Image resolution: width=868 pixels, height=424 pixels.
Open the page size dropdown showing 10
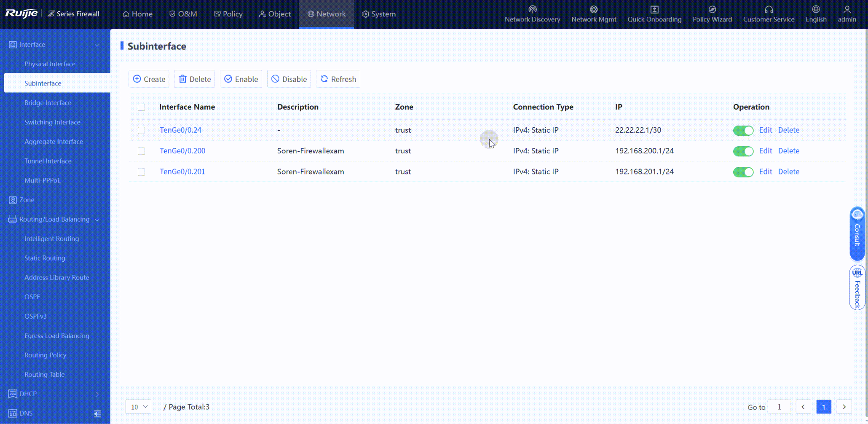pyautogui.click(x=139, y=407)
